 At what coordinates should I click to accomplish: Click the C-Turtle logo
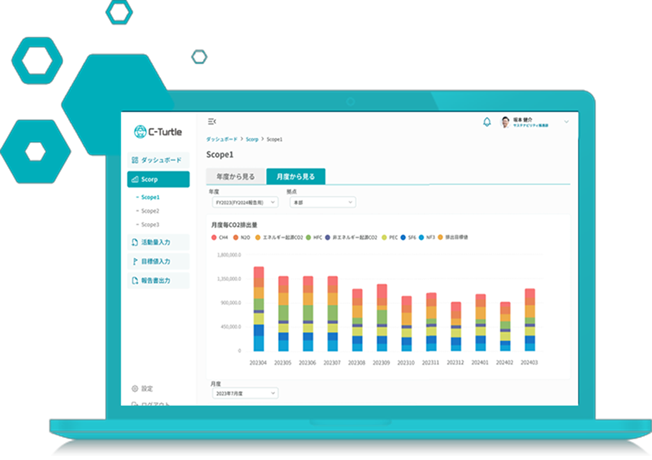pyautogui.click(x=159, y=131)
